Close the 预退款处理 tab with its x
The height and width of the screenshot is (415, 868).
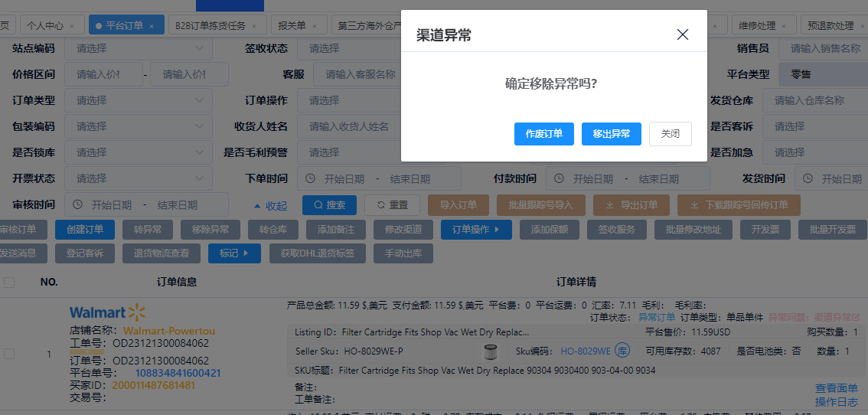click(863, 26)
